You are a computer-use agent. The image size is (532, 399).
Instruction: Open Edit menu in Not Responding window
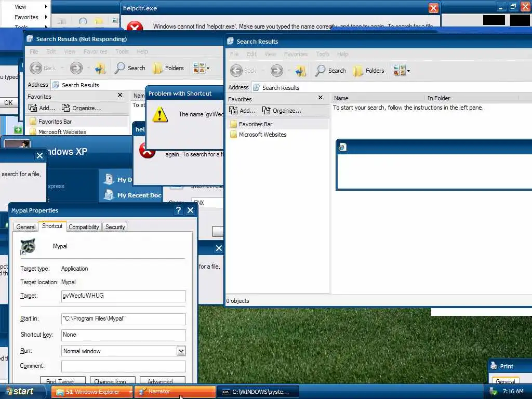(x=51, y=51)
